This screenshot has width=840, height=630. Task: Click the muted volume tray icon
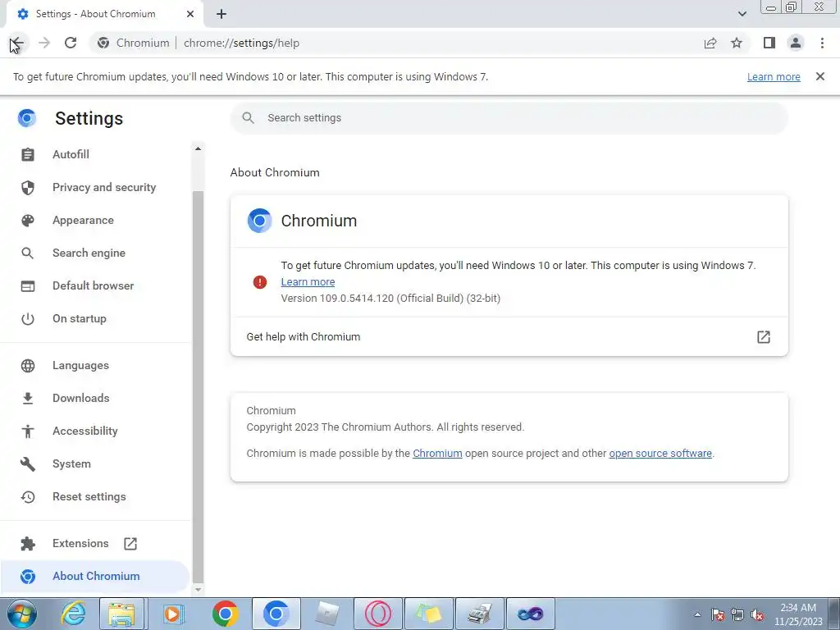point(757,614)
